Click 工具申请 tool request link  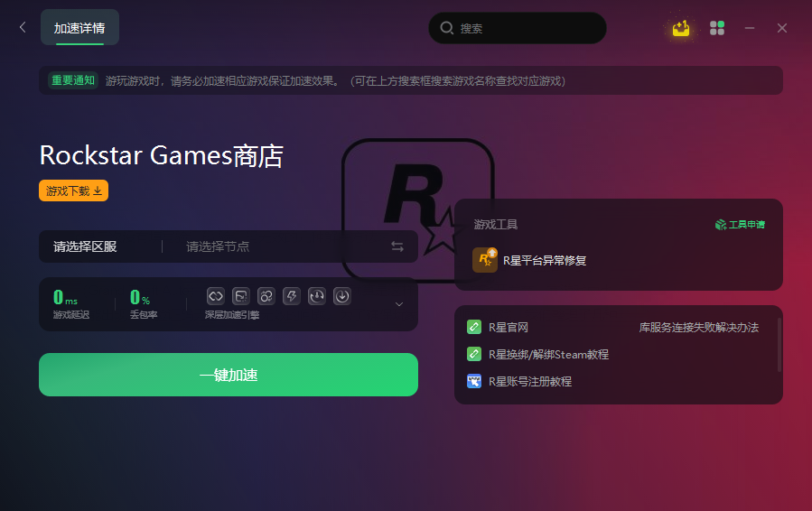(740, 224)
